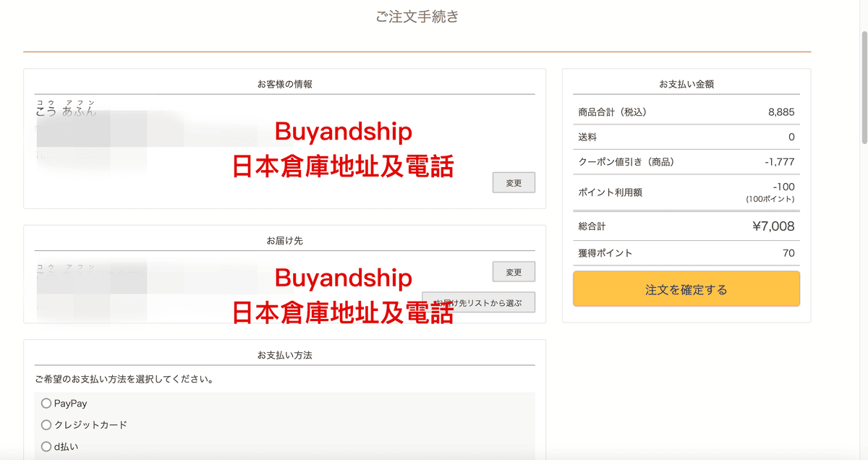Viewport: 868px width, 460px height.
Task: Click the 8,885 subtotal value
Action: (x=781, y=112)
